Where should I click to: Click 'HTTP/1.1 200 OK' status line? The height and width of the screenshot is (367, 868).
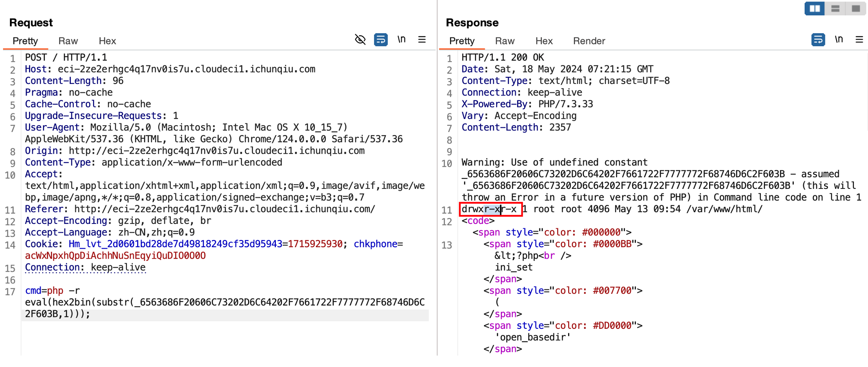pyautogui.click(x=503, y=58)
